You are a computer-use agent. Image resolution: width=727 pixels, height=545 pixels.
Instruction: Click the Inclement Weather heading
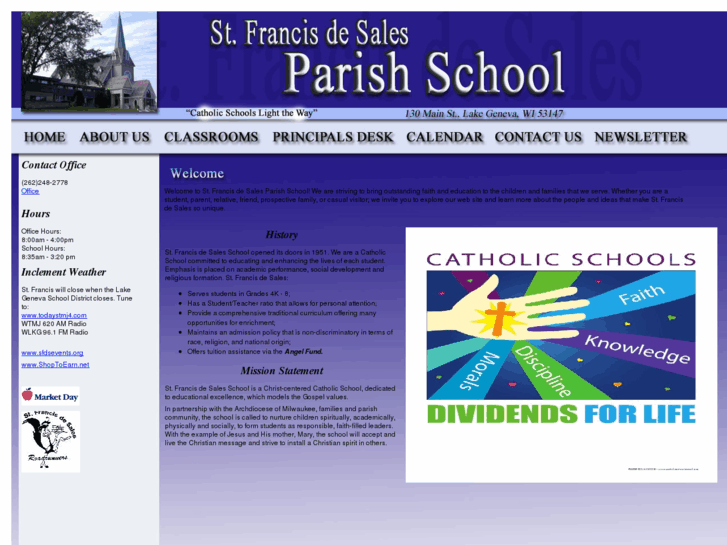64,272
